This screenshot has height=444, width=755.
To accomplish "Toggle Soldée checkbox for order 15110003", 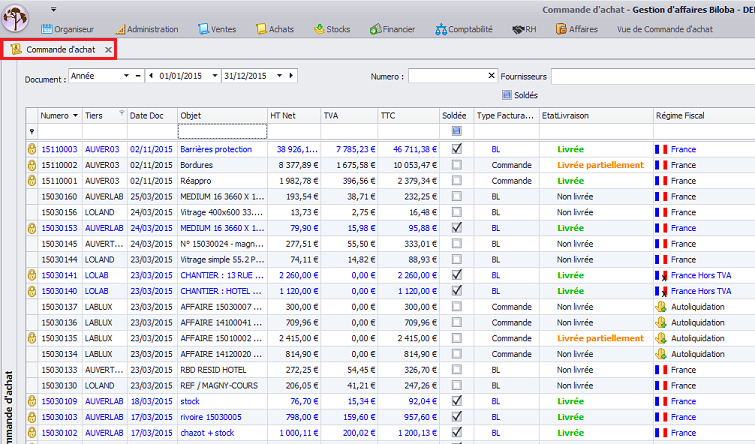I will point(456,149).
